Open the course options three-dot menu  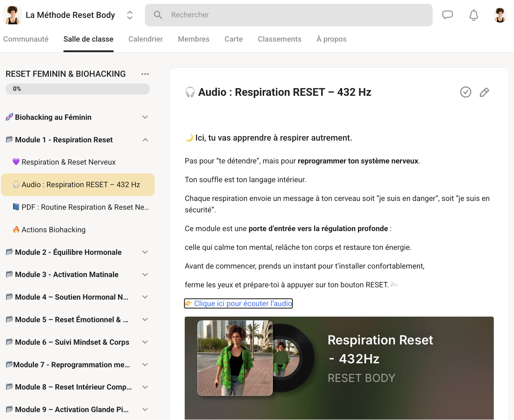[145, 74]
